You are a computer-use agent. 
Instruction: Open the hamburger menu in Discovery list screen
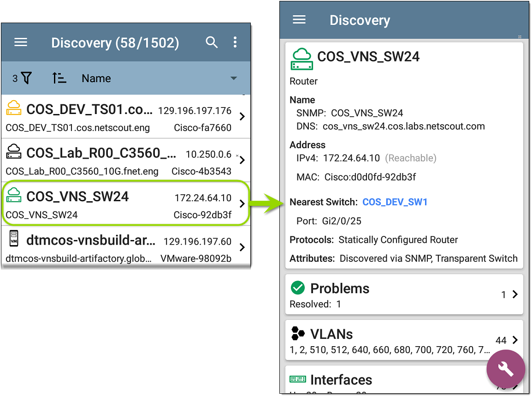[x=21, y=42]
